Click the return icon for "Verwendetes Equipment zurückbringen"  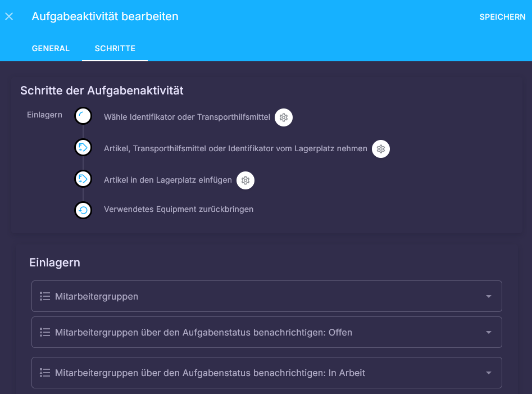(x=83, y=210)
